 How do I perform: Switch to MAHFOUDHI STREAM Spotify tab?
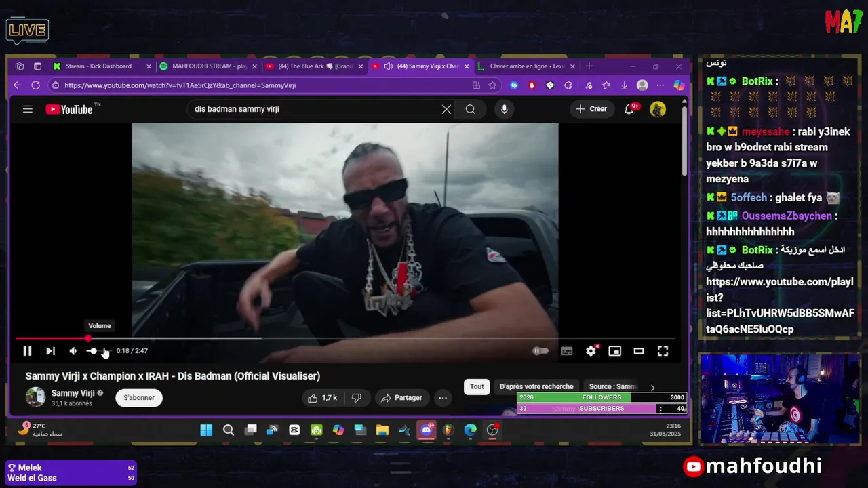click(x=209, y=66)
